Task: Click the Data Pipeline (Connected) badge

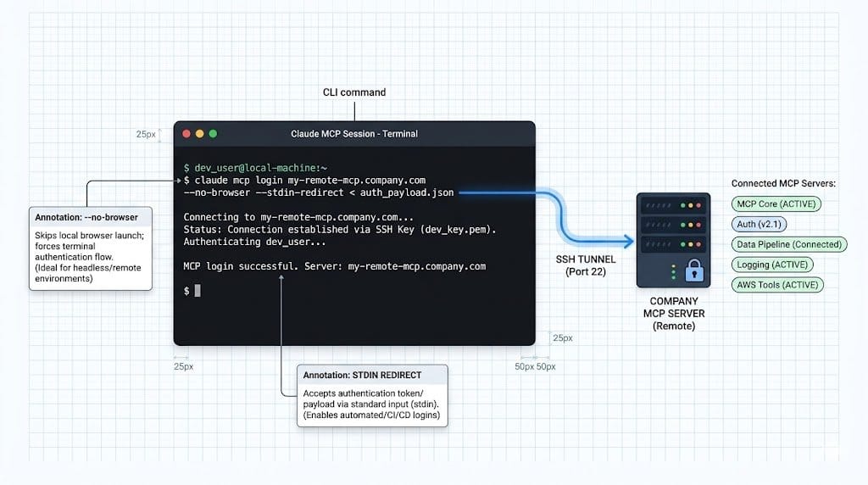Action: pyautogui.click(x=789, y=244)
